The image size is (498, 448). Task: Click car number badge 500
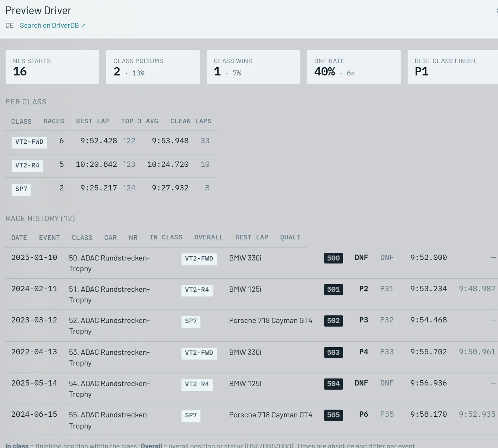(333, 258)
